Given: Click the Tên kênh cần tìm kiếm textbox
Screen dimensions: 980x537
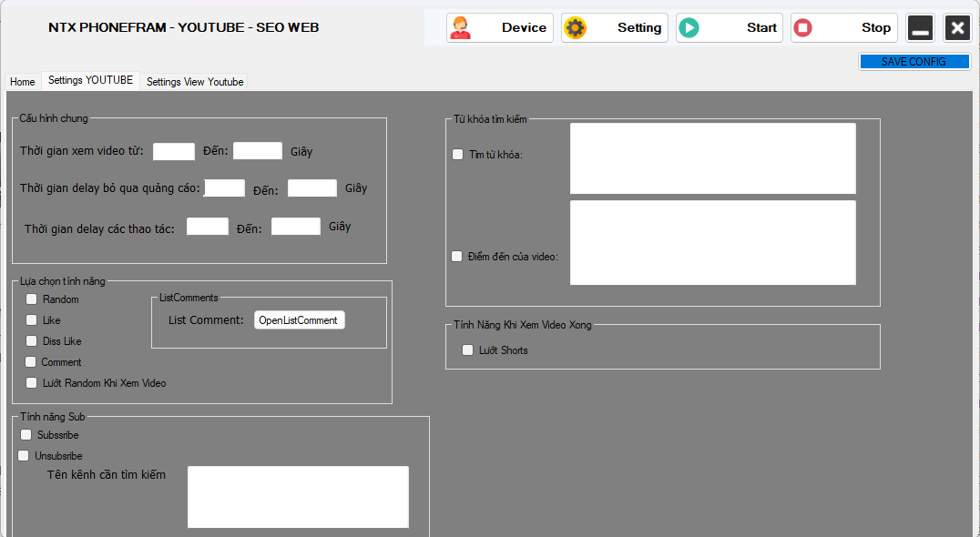Looking at the screenshot, I should pos(298,497).
